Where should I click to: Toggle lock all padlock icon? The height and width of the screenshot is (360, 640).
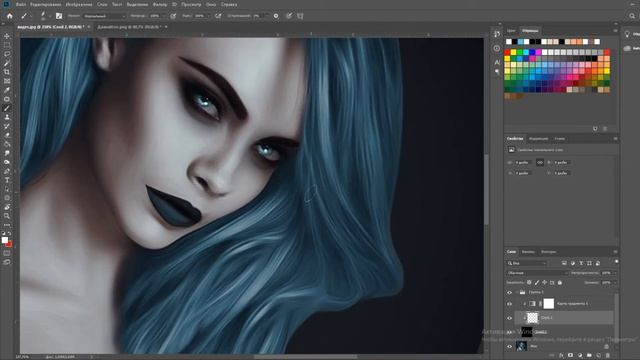tap(560, 282)
